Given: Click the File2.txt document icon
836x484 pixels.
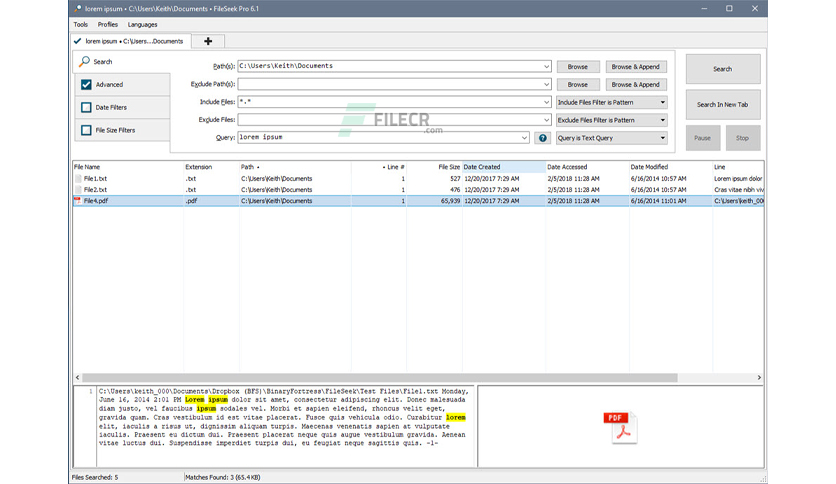Looking at the screenshot, I should click(78, 190).
